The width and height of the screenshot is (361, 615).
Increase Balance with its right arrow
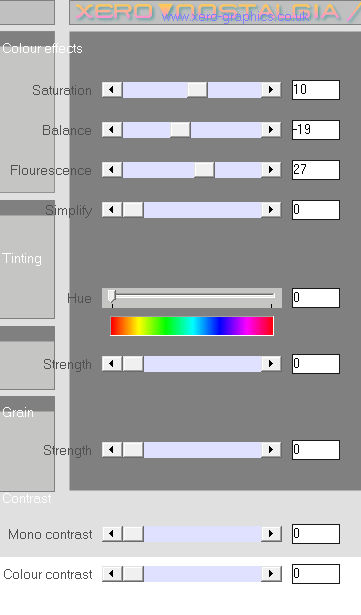pos(271,130)
